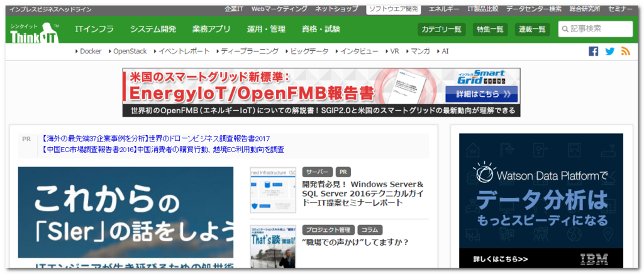Click インプレスビジネスヘッドライン text
Image resolution: width=644 pixels, height=274 pixels.
(50, 9)
